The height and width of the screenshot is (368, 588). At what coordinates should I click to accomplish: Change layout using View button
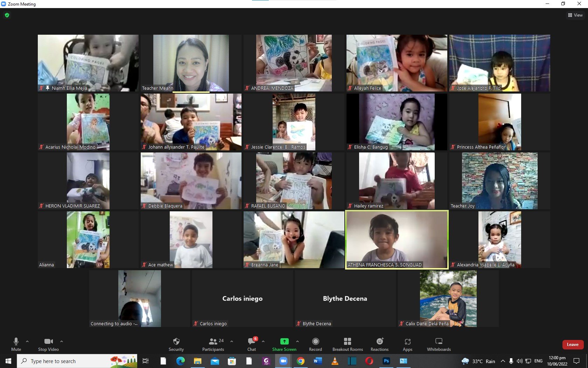point(575,15)
